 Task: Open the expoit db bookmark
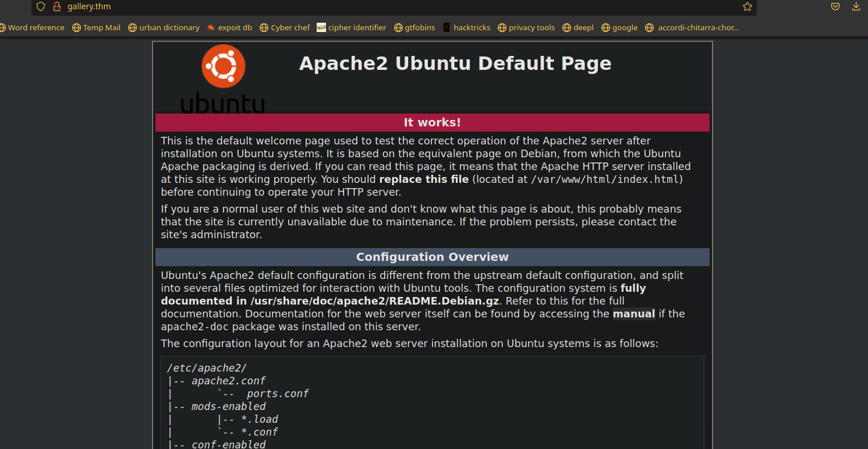pyautogui.click(x=229, y=27)
